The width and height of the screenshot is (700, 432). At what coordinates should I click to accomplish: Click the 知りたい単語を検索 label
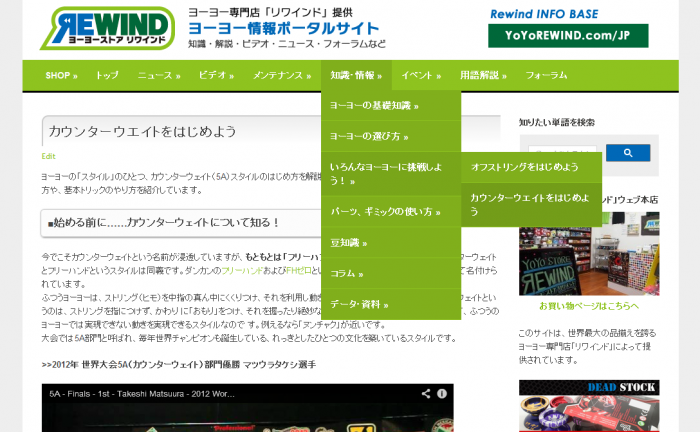point(557,122)
